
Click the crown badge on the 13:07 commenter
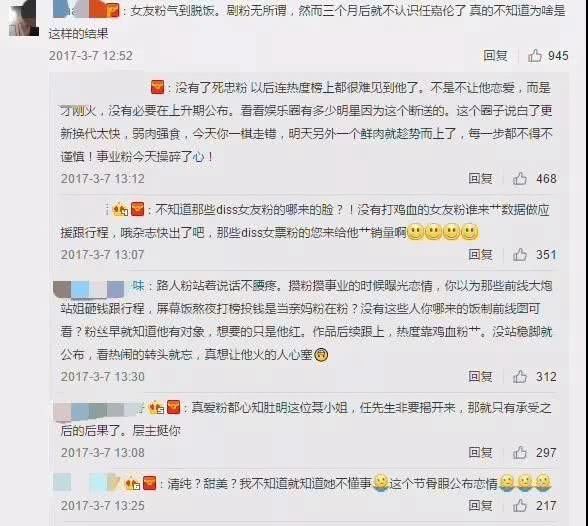120,209
